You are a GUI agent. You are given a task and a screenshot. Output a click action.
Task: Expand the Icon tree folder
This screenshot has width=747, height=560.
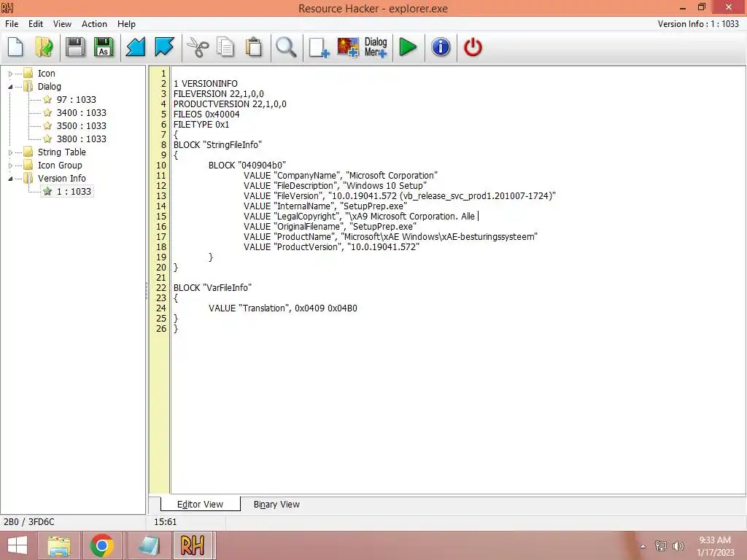coord(10,74)
